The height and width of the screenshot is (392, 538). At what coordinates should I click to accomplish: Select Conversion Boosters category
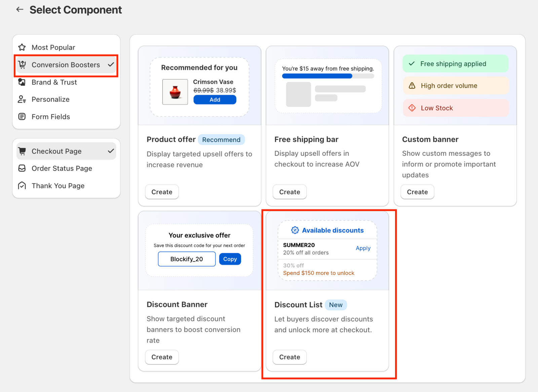tap(66, 65)
